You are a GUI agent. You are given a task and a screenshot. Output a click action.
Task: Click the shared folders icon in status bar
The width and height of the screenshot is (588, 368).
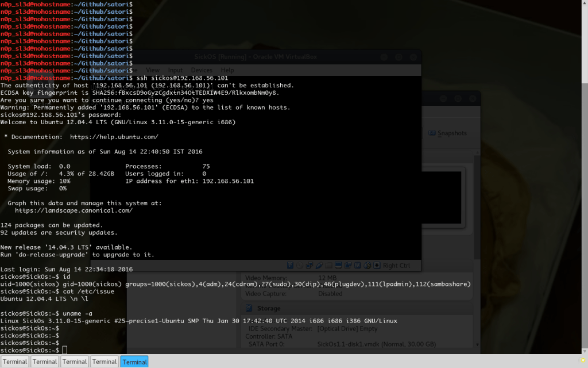tap(329, 265)
